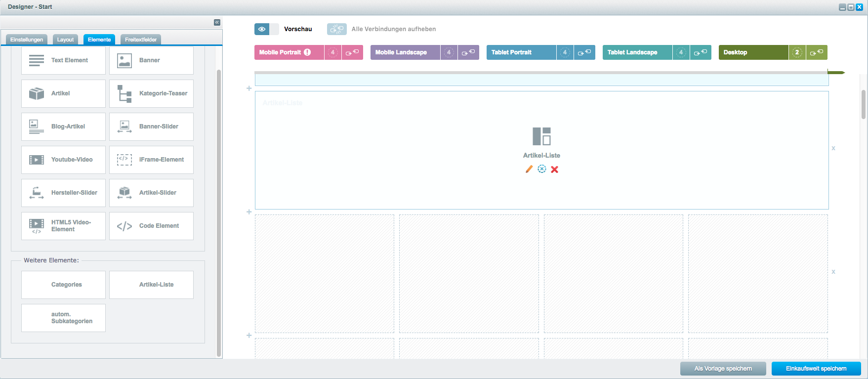
Task: Click the Desktop viewport link connection icon
Action: (817, 52)
